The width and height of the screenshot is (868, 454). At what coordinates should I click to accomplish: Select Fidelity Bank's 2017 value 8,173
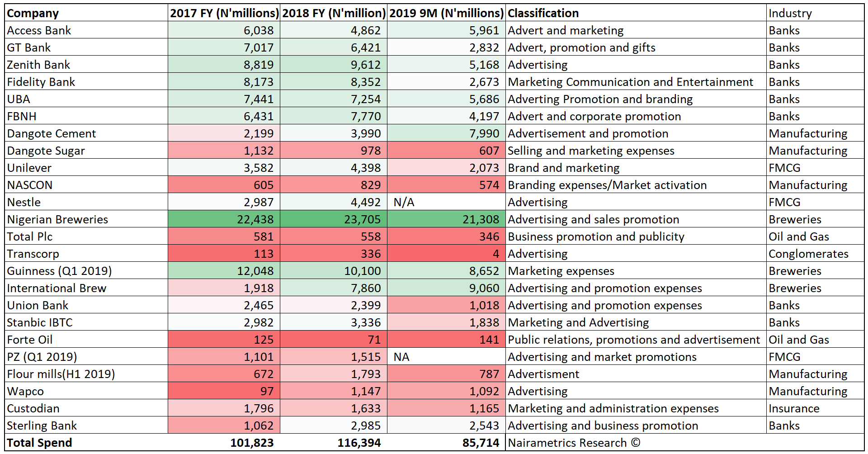224,82
